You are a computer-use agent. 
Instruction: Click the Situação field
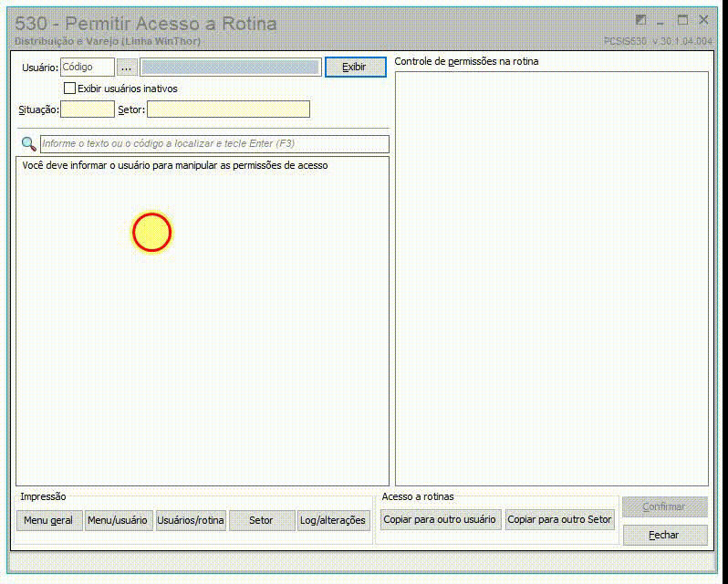click(x=88, y=109)
